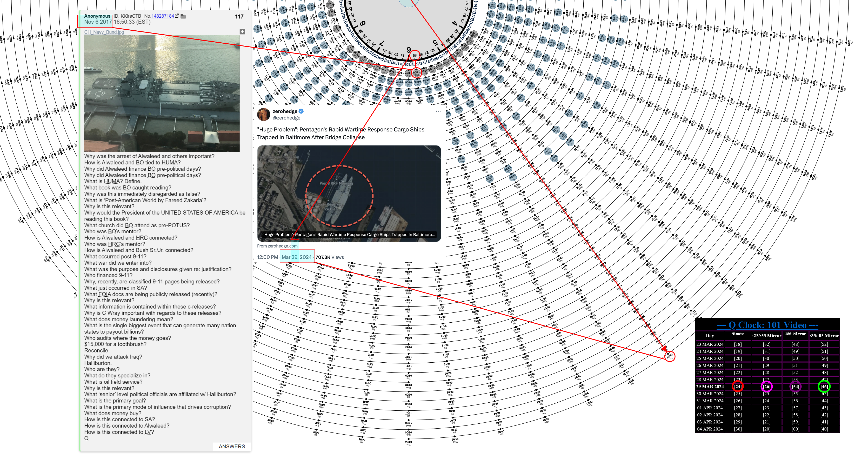Click the line 'Reconcile.'
Viewport: 868px width, 459px height.
tap(97, 350)
